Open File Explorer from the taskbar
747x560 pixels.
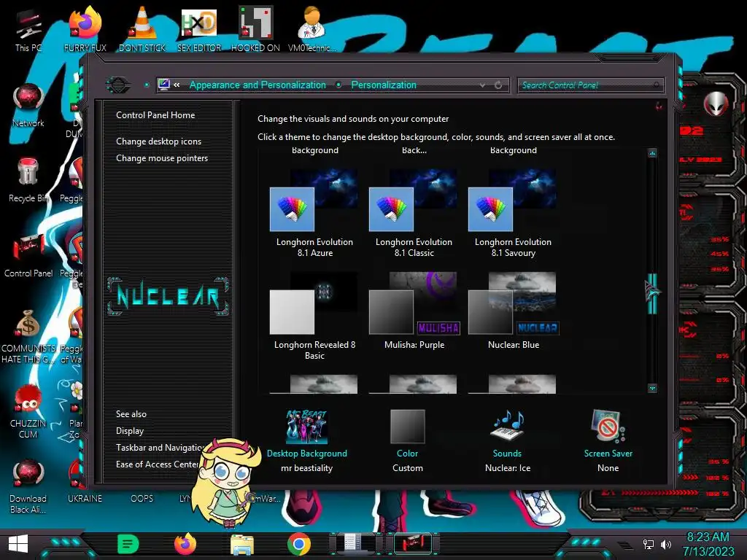(242, 544)
